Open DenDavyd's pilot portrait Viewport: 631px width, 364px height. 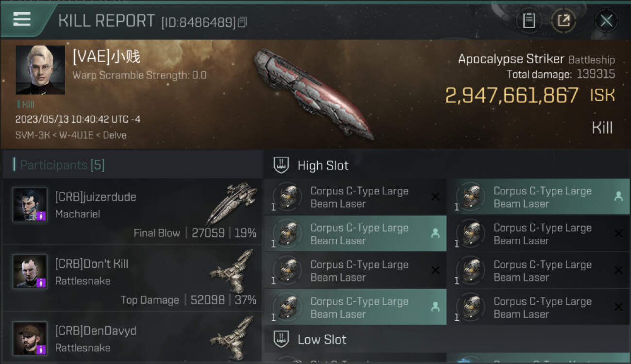pos(30,339)
